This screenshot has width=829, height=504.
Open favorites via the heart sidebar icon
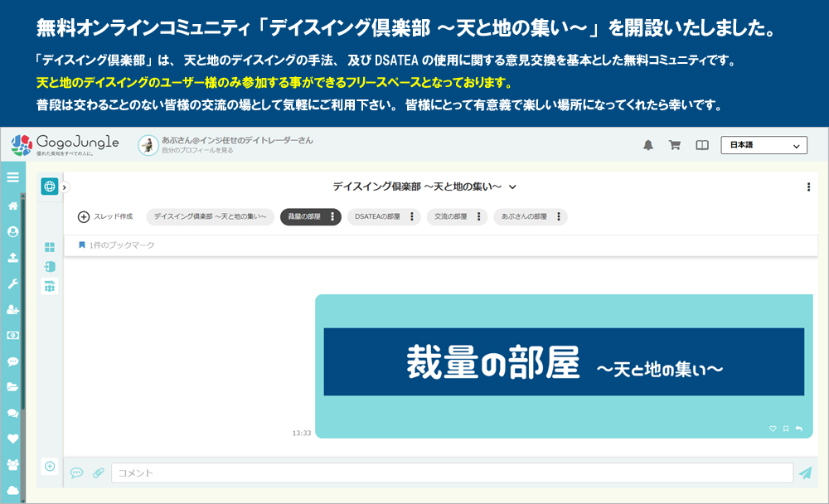(12, 439)
